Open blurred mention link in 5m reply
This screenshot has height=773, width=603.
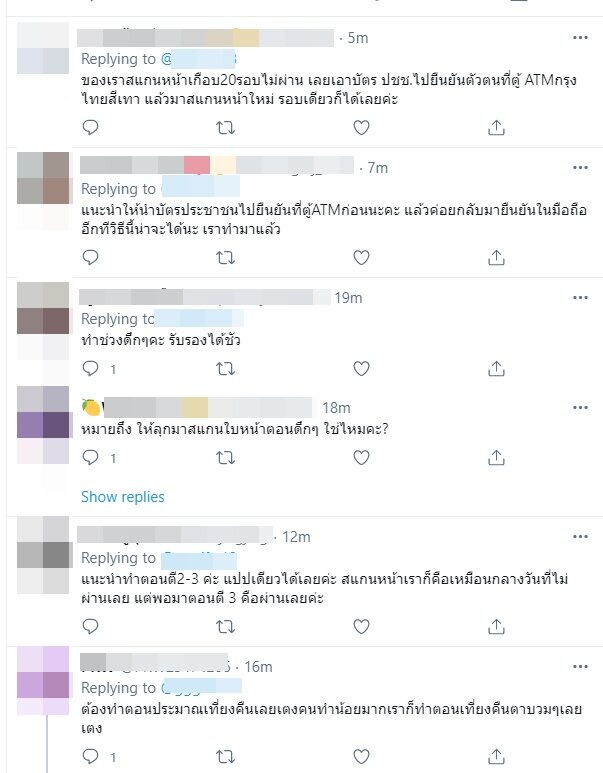pyautogui.click(x=199, y=59)
